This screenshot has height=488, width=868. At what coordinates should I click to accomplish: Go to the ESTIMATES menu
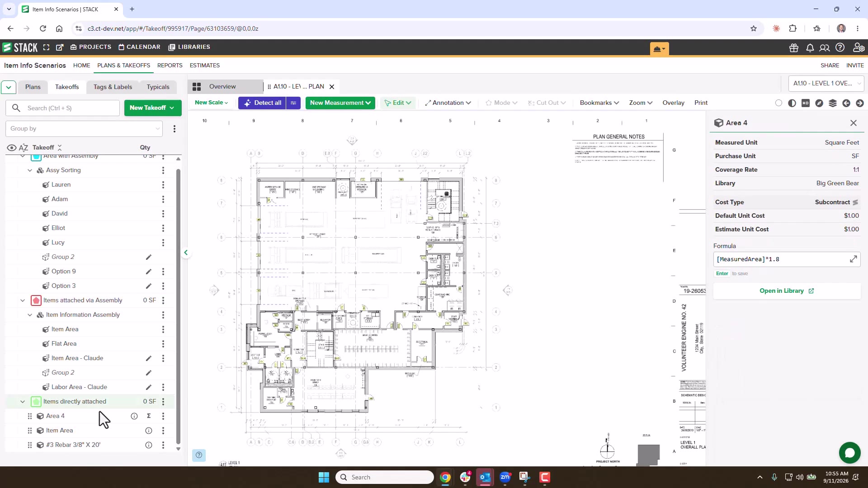point(205,66)
